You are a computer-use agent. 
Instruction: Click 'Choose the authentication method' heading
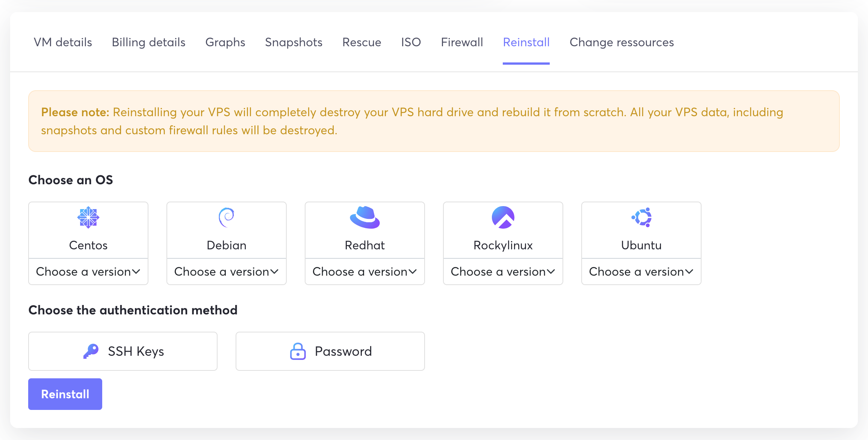(x=133, y=310)
